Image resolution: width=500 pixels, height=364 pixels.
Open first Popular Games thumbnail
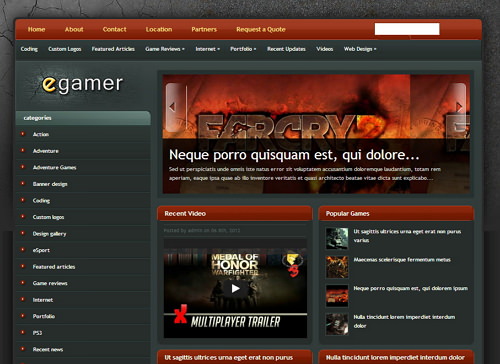[x=337, y=238]
